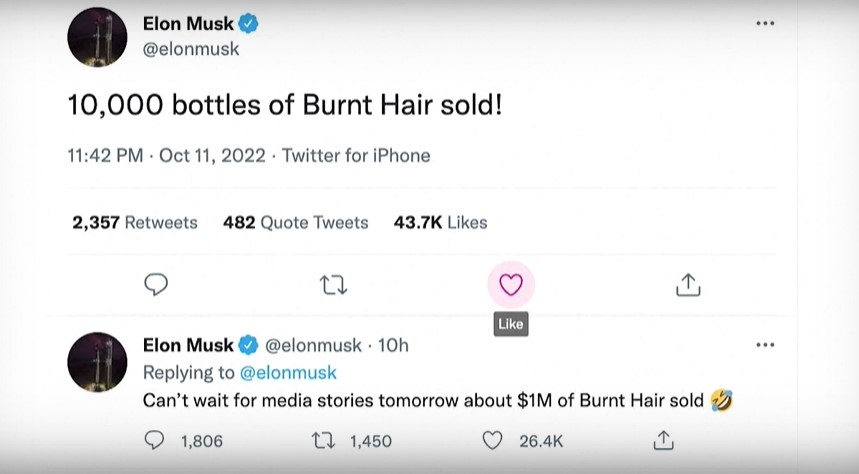View the 43.7K Likes list
Image resolution: width=859 pixels, height=474 pixels.
pos(440,222)
